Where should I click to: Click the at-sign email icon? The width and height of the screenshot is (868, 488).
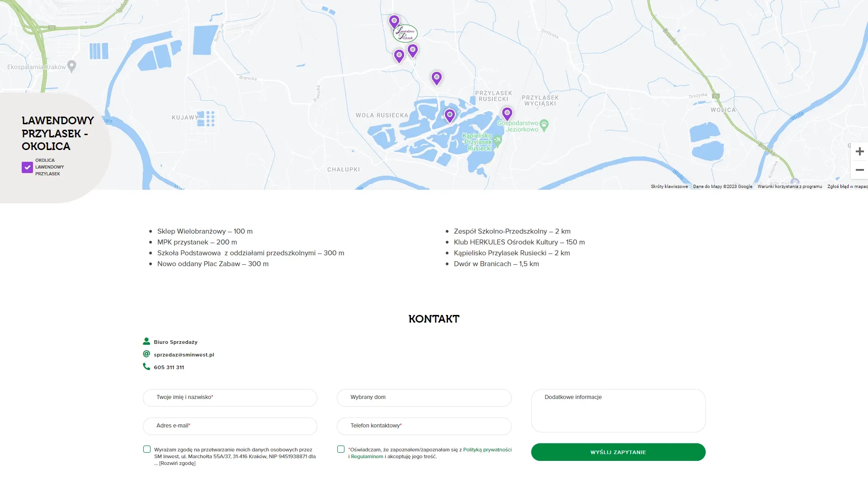point(146,354)
